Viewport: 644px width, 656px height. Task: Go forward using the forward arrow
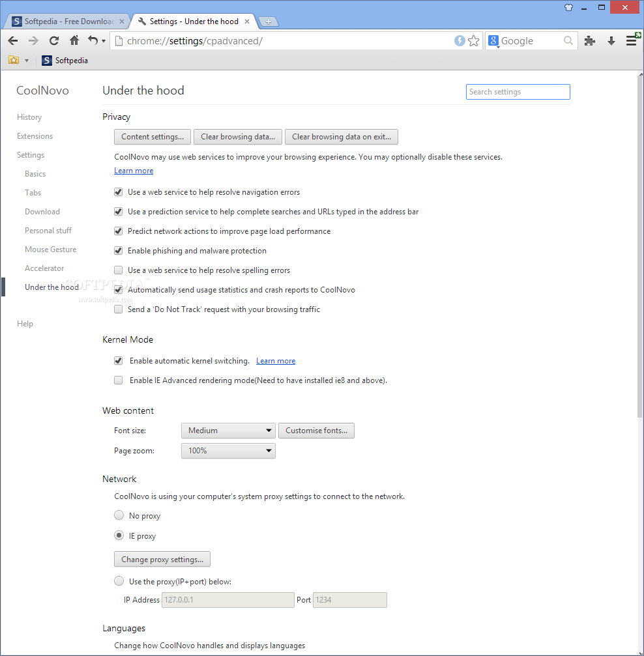point(33,40)
